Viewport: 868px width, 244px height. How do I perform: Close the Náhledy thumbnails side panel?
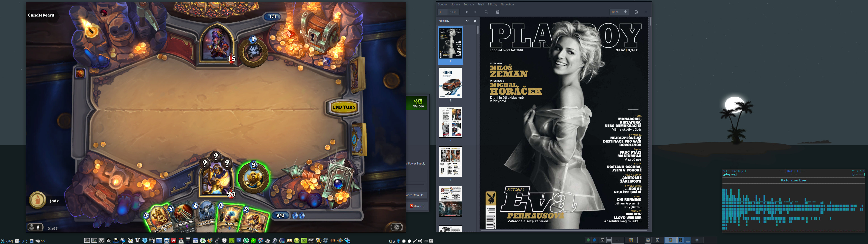point(475,21)
